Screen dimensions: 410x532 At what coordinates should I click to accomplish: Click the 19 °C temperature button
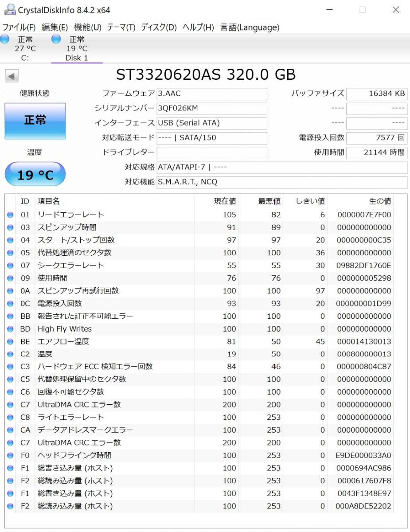point(35,175)
